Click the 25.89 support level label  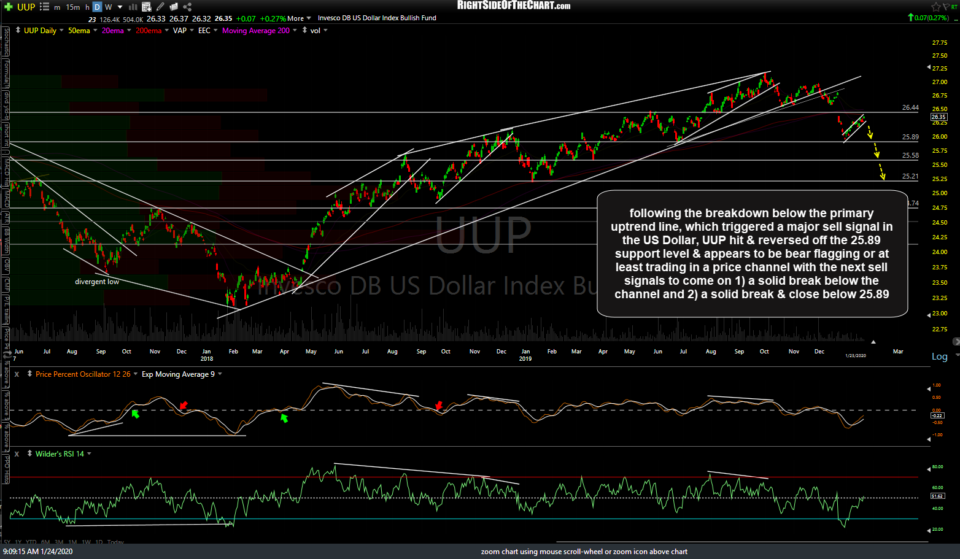(x=910, y=137)
